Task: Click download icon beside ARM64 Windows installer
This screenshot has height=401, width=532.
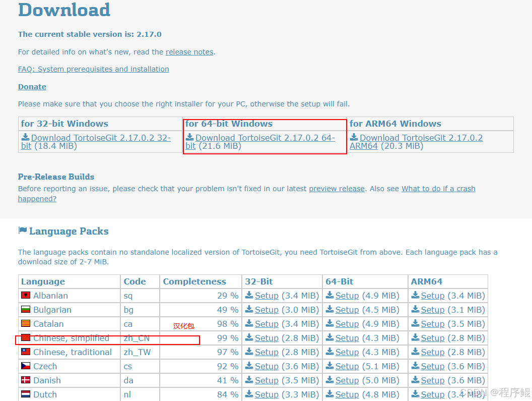Action: (x=354, y=137)
